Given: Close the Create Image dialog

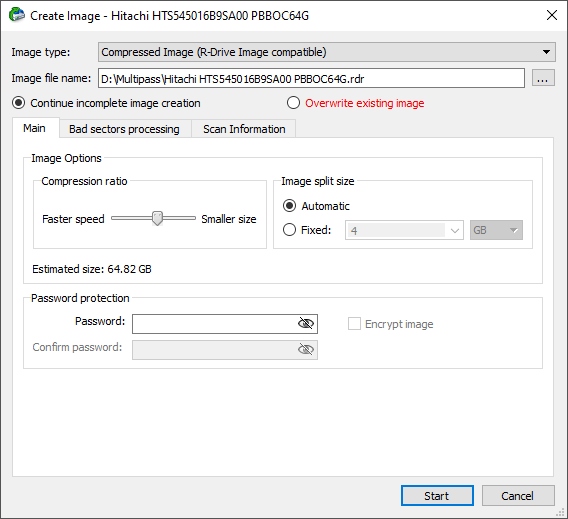Looking at the screenshot, I should point(552,15).
